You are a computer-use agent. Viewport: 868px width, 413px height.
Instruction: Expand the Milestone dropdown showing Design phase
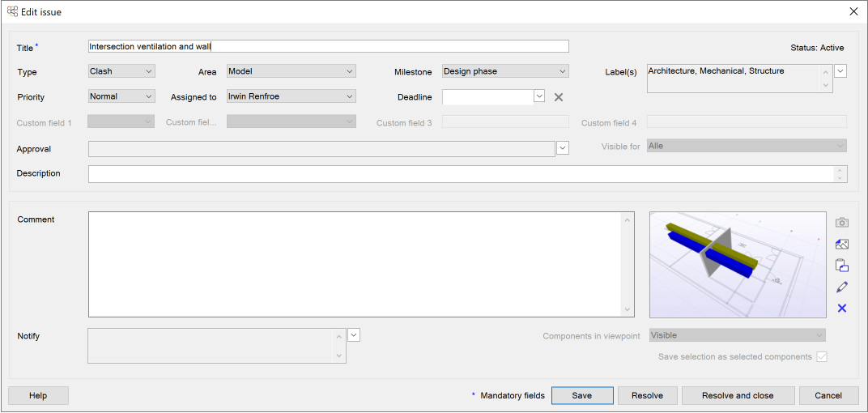point(505,71)
